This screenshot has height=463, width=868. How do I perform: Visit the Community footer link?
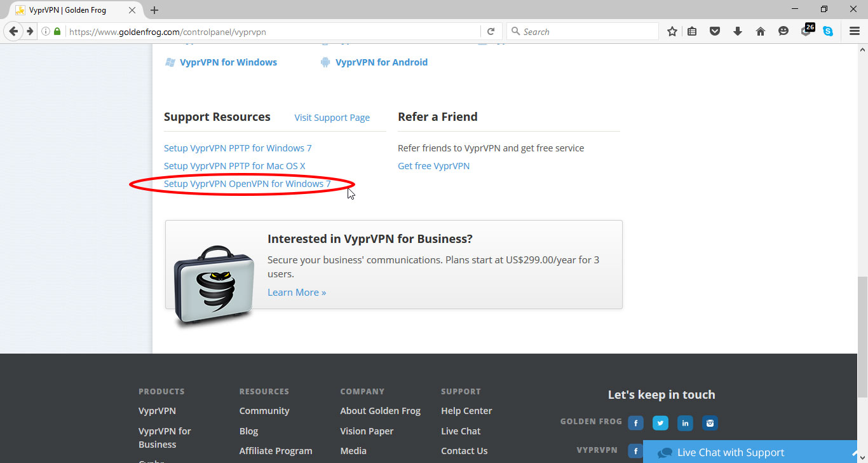tap(264, 411)
